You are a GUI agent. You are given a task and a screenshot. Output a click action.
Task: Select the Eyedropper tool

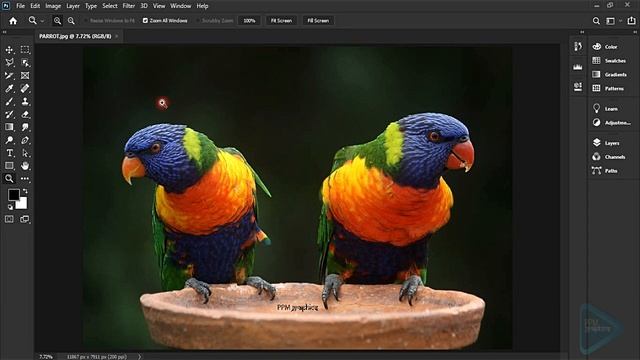tap(9, 88)
